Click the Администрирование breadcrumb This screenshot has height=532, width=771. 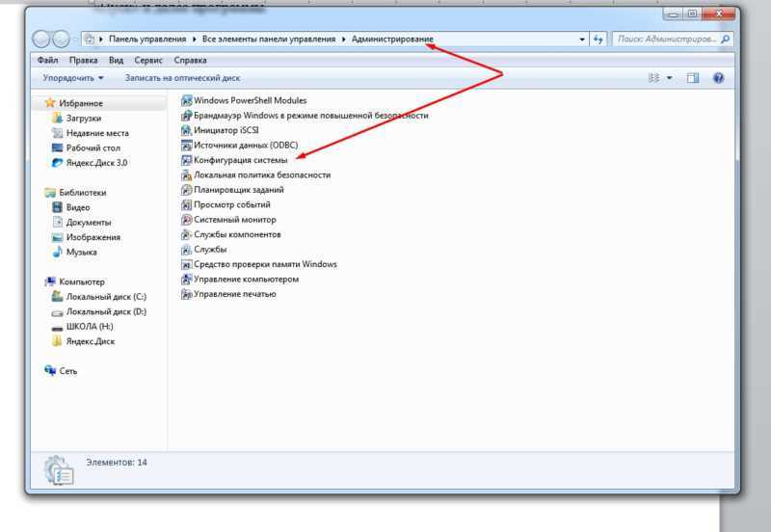392,39
